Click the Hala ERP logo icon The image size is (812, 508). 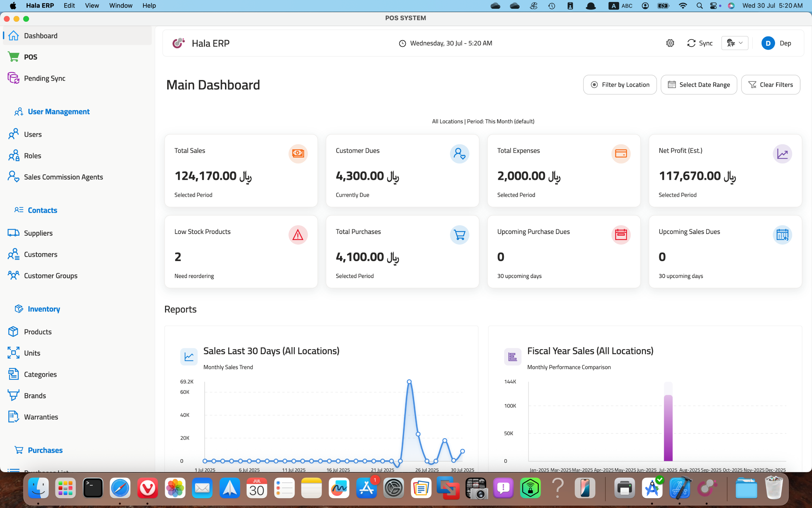pyautogui.click(x=178, y=43)
